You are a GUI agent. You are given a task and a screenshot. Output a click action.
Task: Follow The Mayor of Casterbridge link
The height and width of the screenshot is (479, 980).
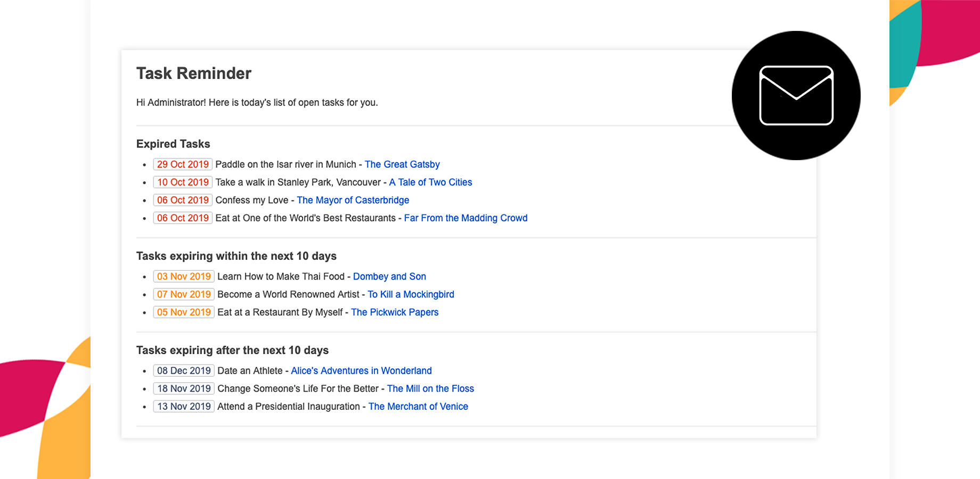point(353,200)
